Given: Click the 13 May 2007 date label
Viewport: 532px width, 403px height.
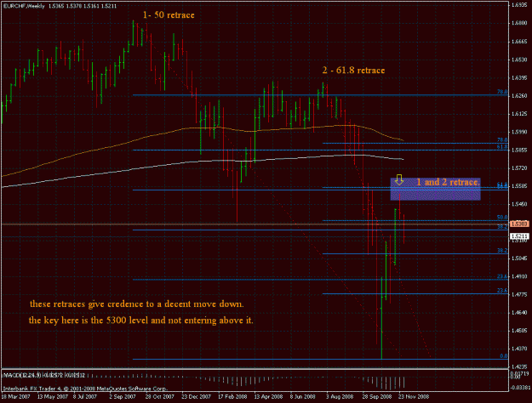Looking at the screenshot, I should pyautogui.click(x=51, y=396).
